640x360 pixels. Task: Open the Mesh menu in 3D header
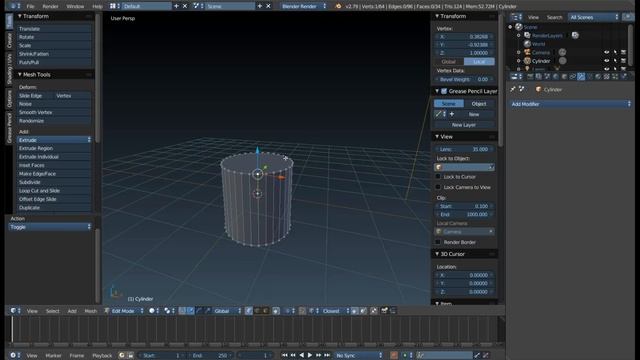(x=91, y=311)
